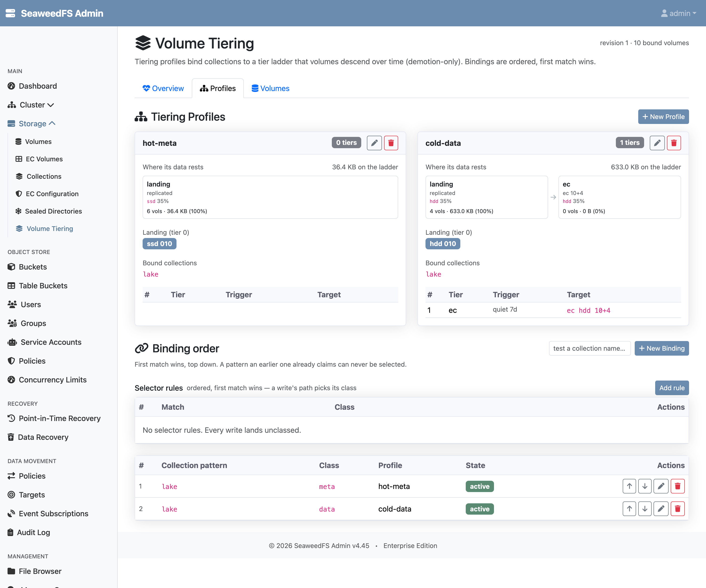Click the ssd 010 landing badge
Screen dimensions: 706x588
(159, 244)
